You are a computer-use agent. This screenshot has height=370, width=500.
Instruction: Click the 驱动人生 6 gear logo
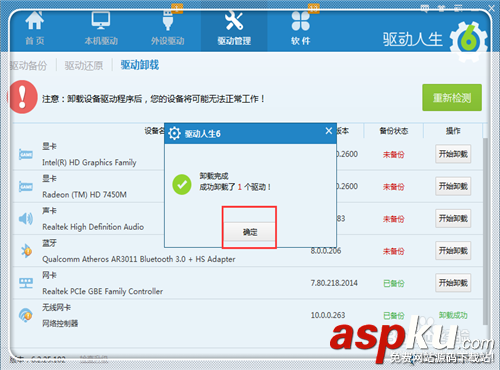coord(468,41)
